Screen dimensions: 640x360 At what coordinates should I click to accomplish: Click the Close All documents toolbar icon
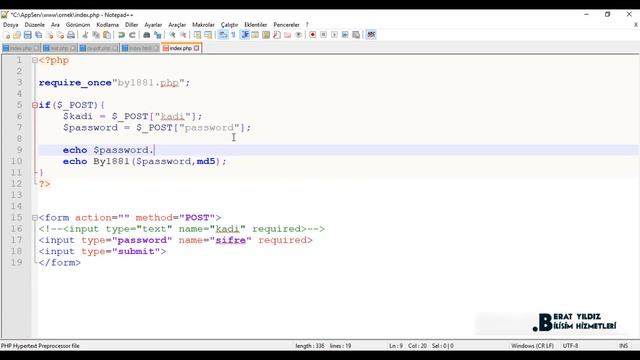[x=60, y=35]
